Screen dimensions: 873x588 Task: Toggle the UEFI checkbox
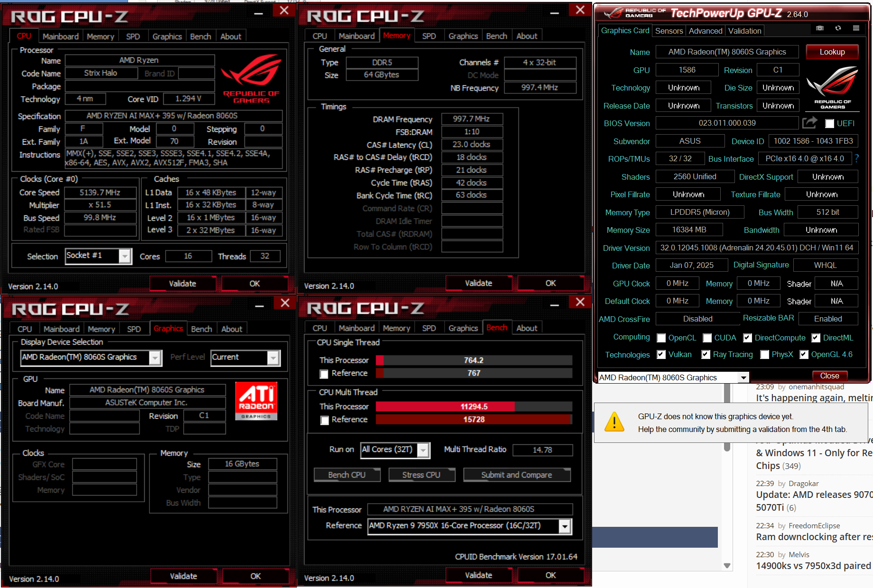coord(829,124)
